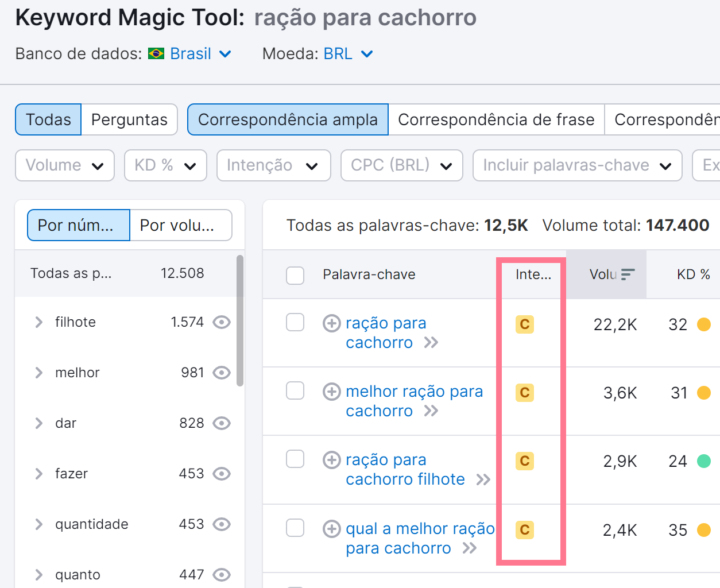Viewport: 720px width, 588px height.
Task: Select checkbox for 'melhor ração para cachorro' row
Action: tap(295, 391)
